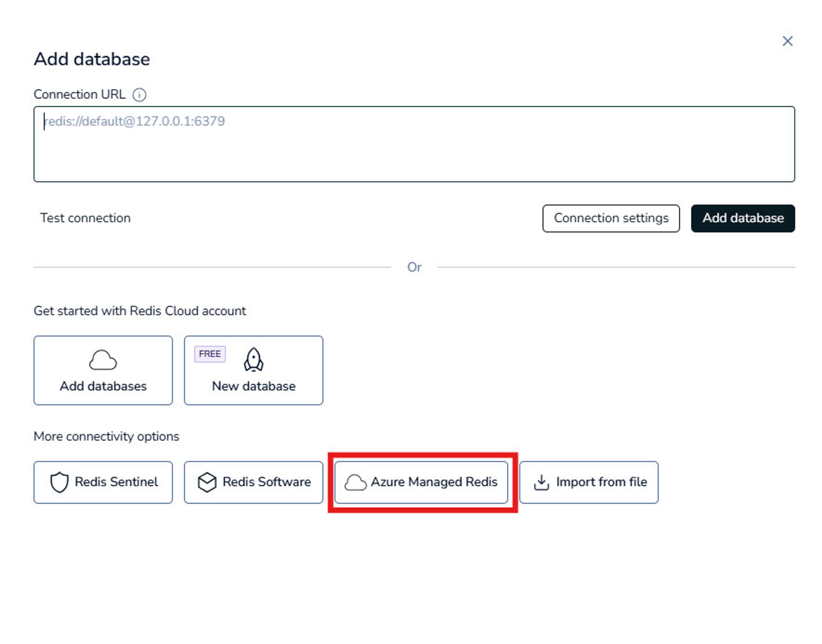Focus the Connection URL text field
822x644 pixels.
414,144
